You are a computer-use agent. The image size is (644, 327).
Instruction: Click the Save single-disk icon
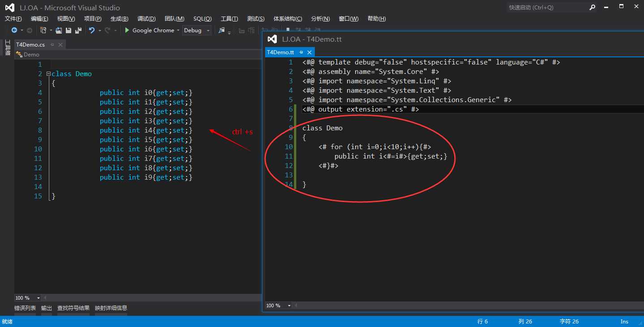[x=69, y=30]
